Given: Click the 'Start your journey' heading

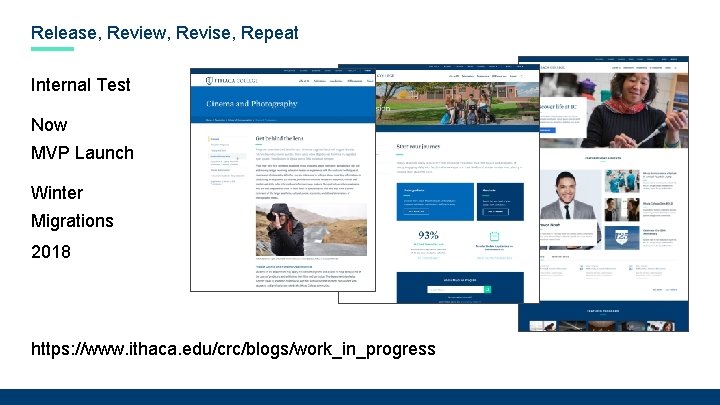Looking at the screenshot, I should click(418, 146).
